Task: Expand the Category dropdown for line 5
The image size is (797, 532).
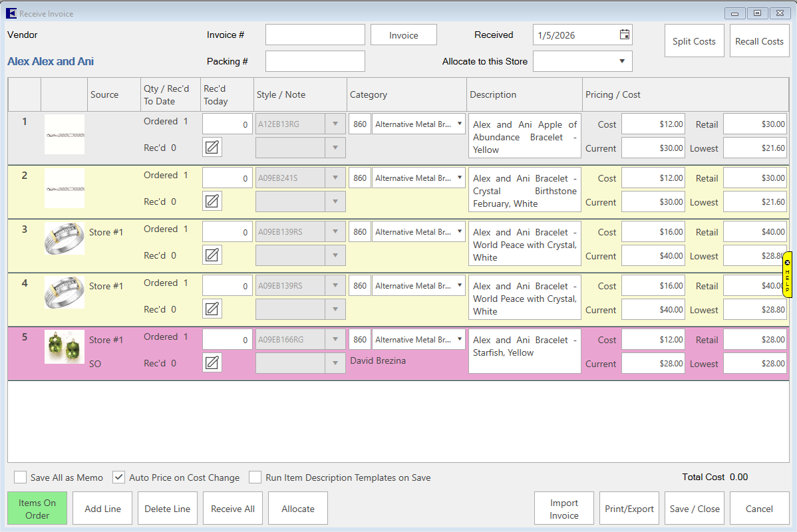Action: [459, 339]
